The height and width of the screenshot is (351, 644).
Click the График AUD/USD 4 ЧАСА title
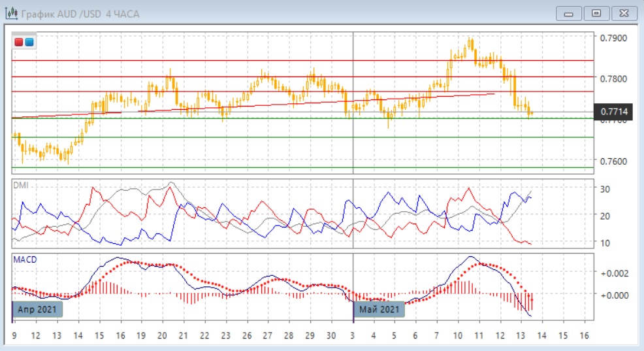pos(80,14)
